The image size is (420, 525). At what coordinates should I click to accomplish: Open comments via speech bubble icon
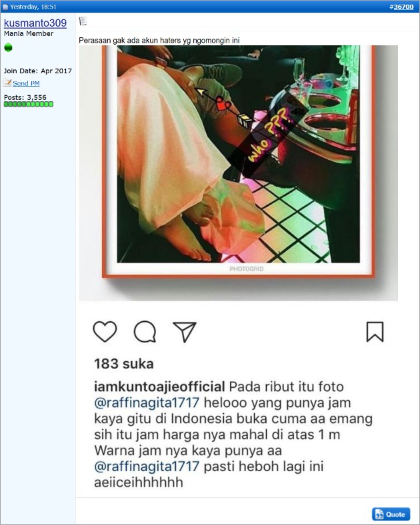coord(145,332)
